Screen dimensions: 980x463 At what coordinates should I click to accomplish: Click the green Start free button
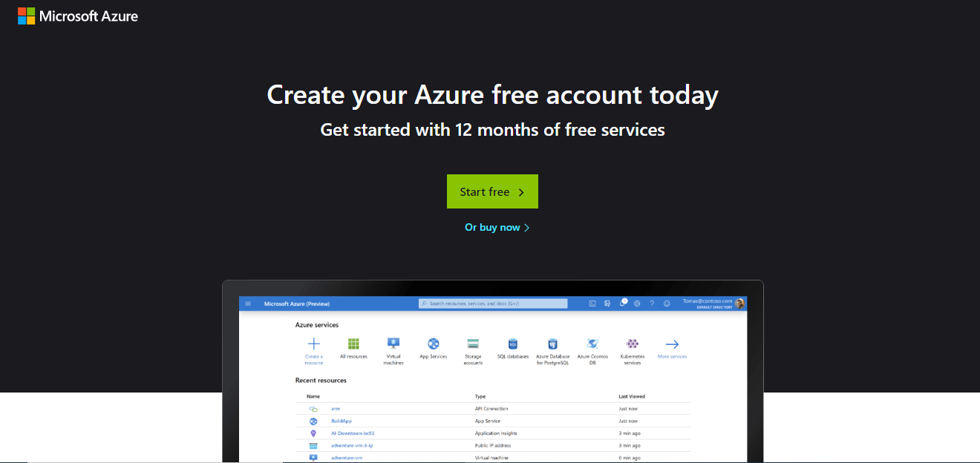[x=492, y=191]
